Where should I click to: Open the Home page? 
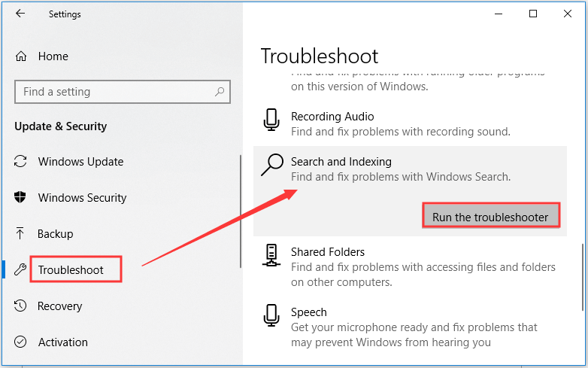pyautogui.click(x=53, y=56)
